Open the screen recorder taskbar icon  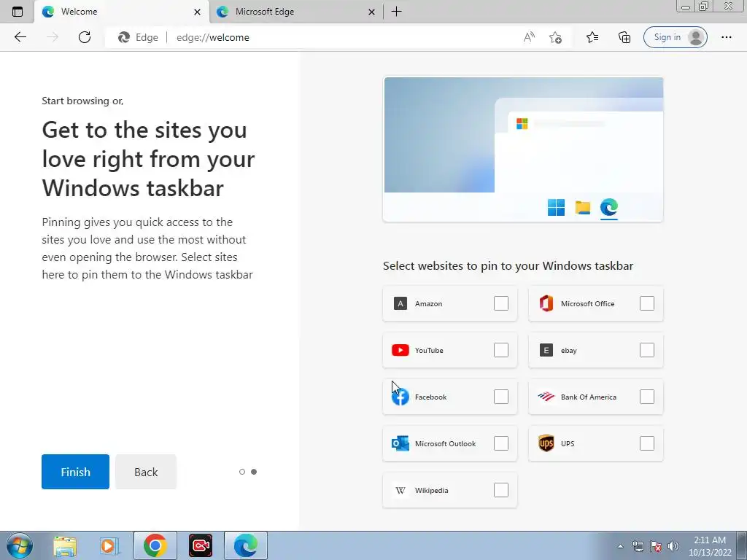click(x=201, y=545)
